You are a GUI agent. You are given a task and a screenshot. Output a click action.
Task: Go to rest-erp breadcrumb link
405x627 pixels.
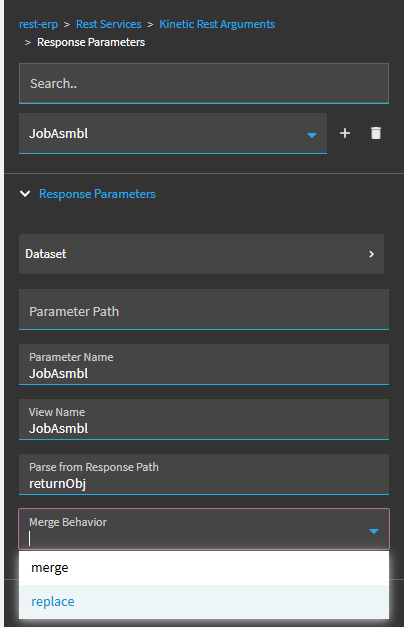(38, 24)
